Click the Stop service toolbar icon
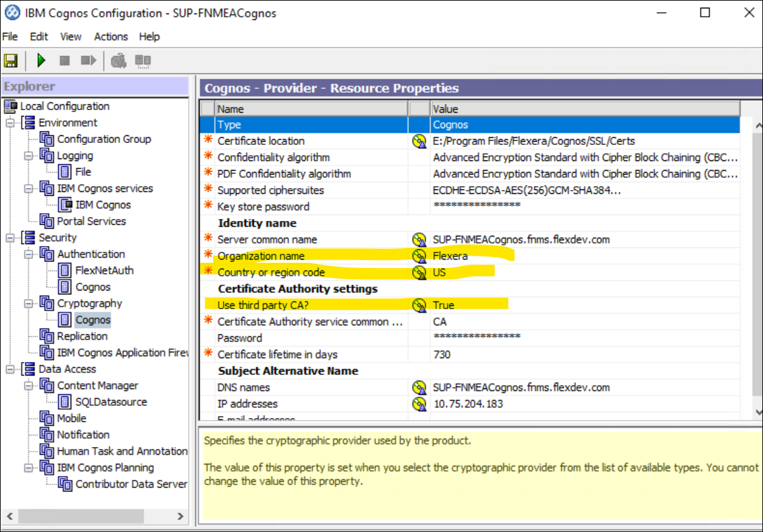 [64, 61]
